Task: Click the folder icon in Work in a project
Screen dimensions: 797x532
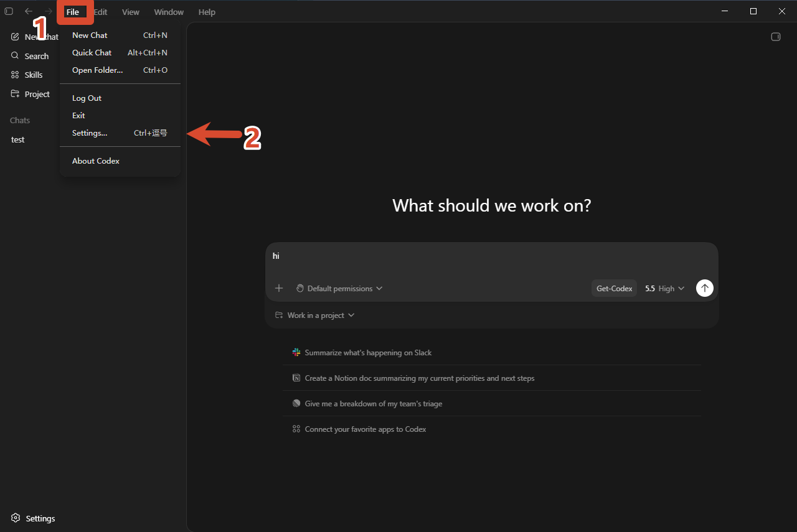Action: pos(279,315)
